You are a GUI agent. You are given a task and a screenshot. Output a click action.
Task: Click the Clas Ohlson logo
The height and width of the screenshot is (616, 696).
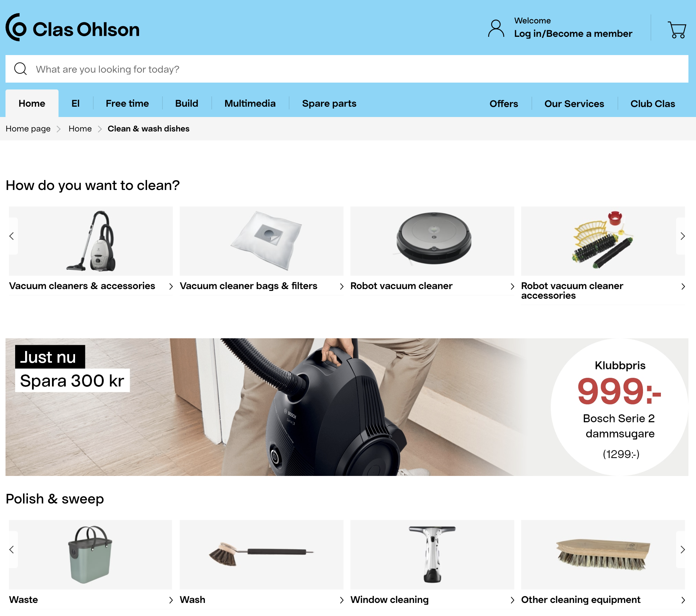click(73, 28)
